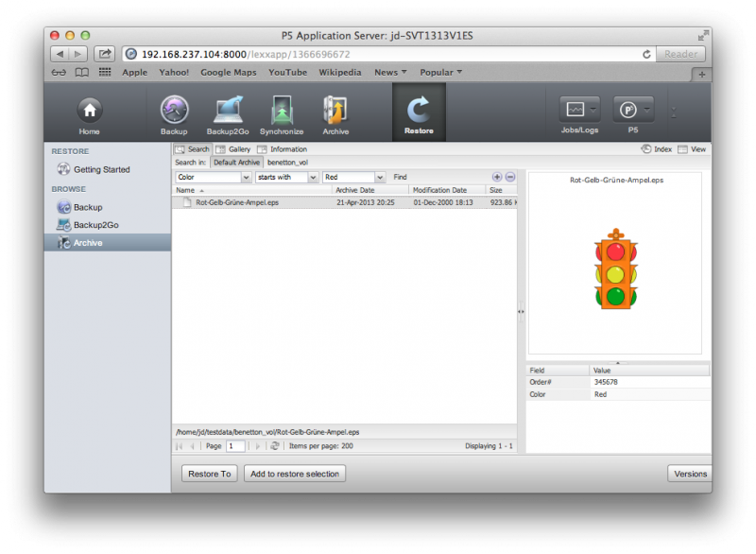Viewport: 756px width, 554px height.
Task: Expand the Color field dropdown
Action: pos(246,177)
